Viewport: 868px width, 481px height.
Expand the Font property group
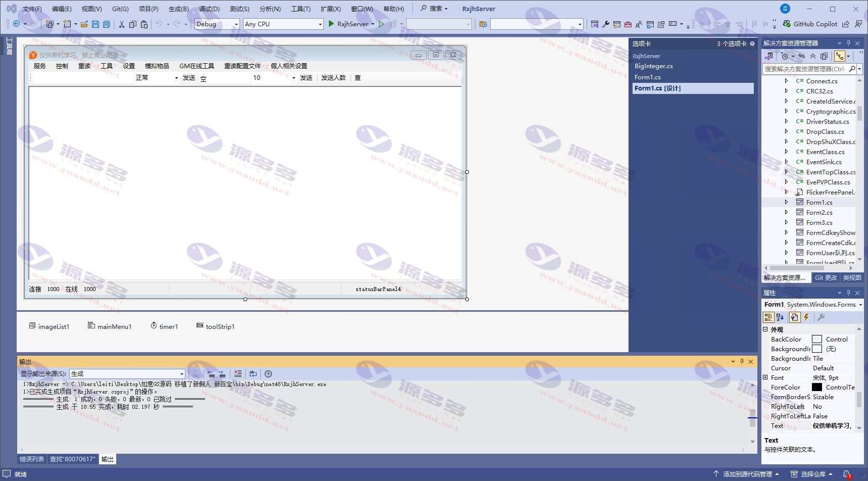[765, 377]
